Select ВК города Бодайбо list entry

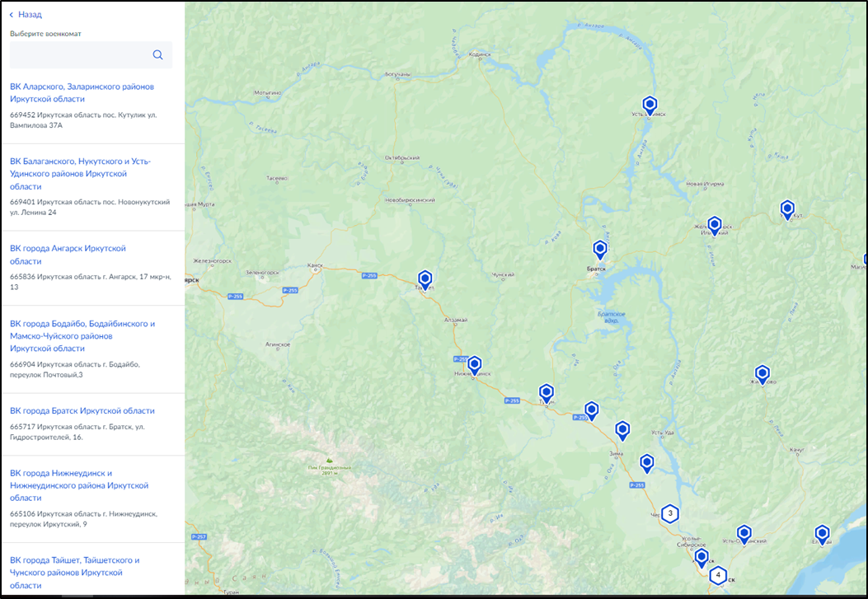click(82, 335)
